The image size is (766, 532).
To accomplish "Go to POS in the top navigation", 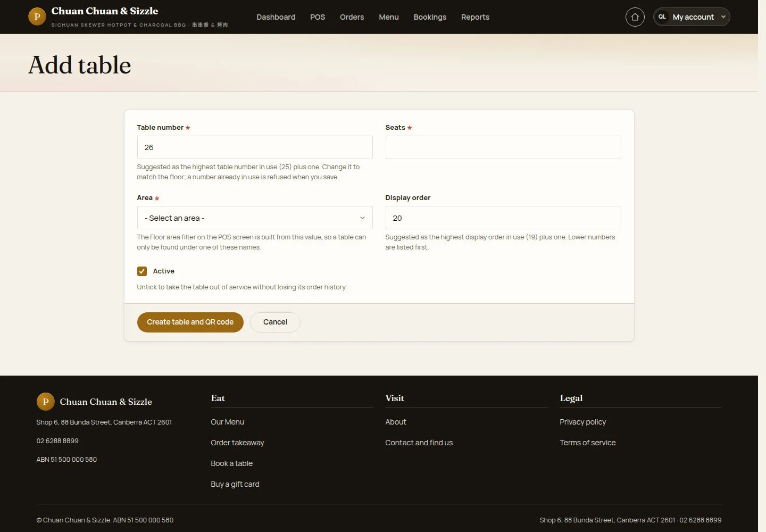I will pyautogui.click(x=318, y=17).
